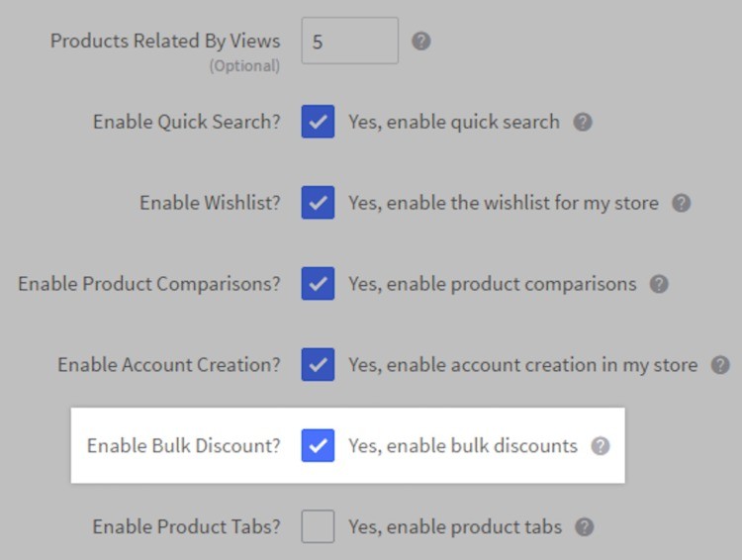The height and width of the screenshot is (560, 742).
Task: Open help icon for Products Related By Views
Action: 421,42
